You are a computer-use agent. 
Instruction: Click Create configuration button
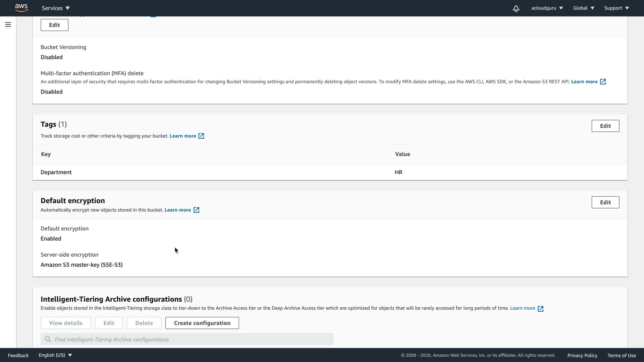(x=202, y=323)
